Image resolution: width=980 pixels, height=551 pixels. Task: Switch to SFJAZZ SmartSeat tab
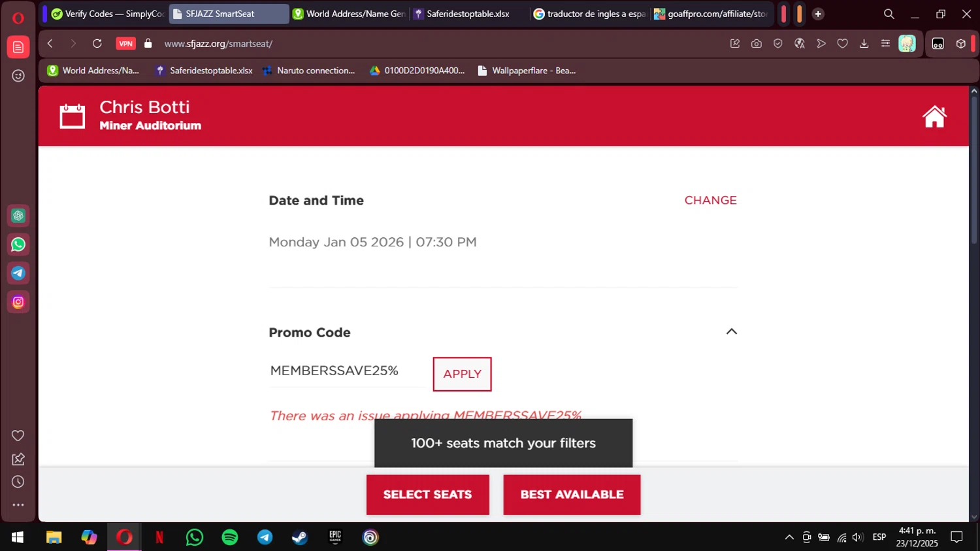pyautogui.click(x=229, y=14)
